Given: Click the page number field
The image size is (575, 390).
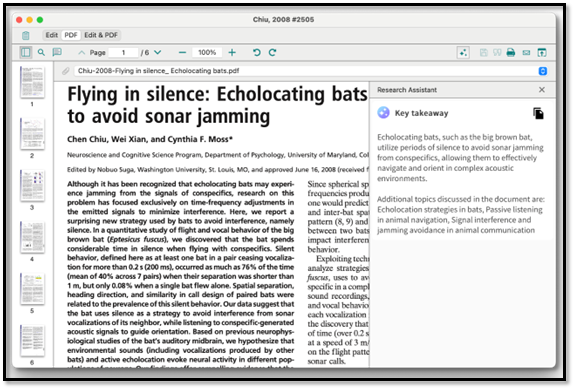Looking at the screenshot, I should (124, 53).
